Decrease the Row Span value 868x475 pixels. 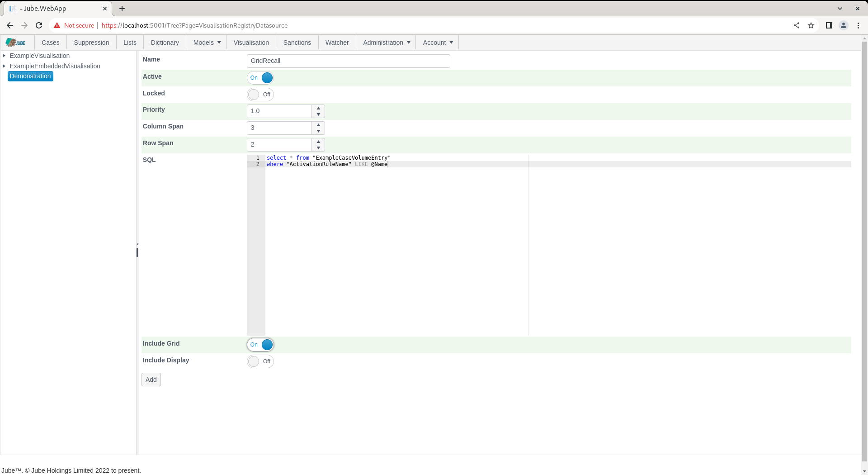[318, 148]
